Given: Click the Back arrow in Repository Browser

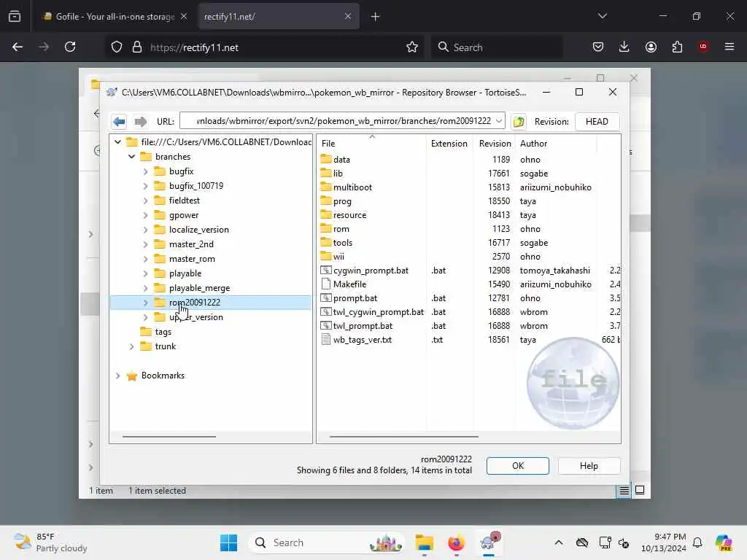Looking at the screenshot, I should click(119, 122).
